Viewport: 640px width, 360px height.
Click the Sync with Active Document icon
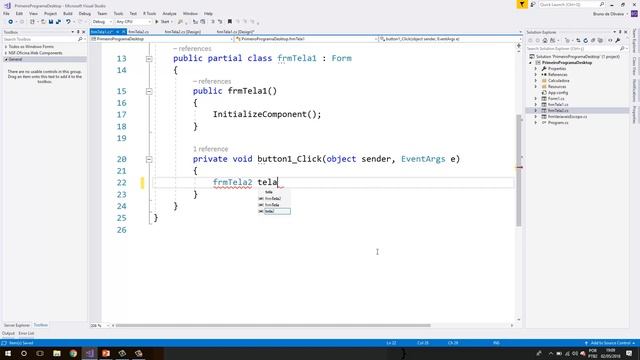(578, 40)
